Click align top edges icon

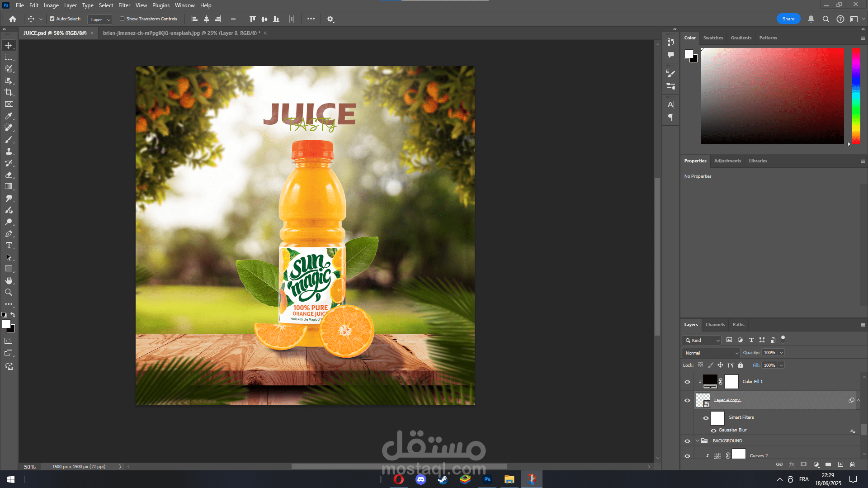[252, 19]
